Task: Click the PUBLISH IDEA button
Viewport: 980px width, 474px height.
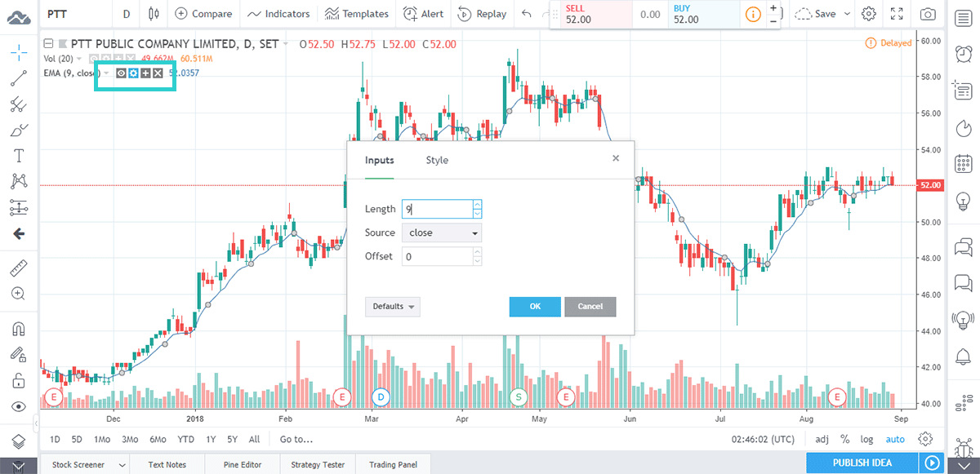Action: click(x=861, y=463)
